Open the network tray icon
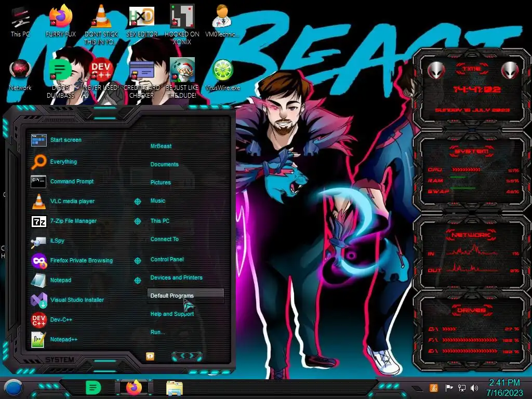This screenshot has height=399, width=532. click(461, 388)
